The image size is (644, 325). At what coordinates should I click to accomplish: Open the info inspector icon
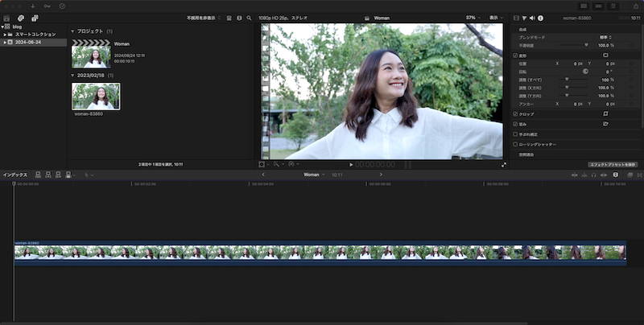[540, 18]
